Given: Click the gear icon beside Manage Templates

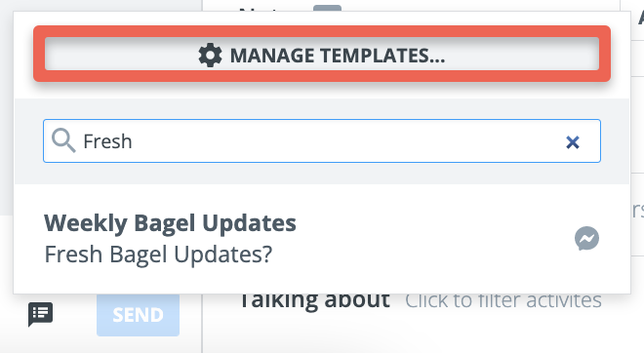Looking at the screenshot, I should [210, 56].
